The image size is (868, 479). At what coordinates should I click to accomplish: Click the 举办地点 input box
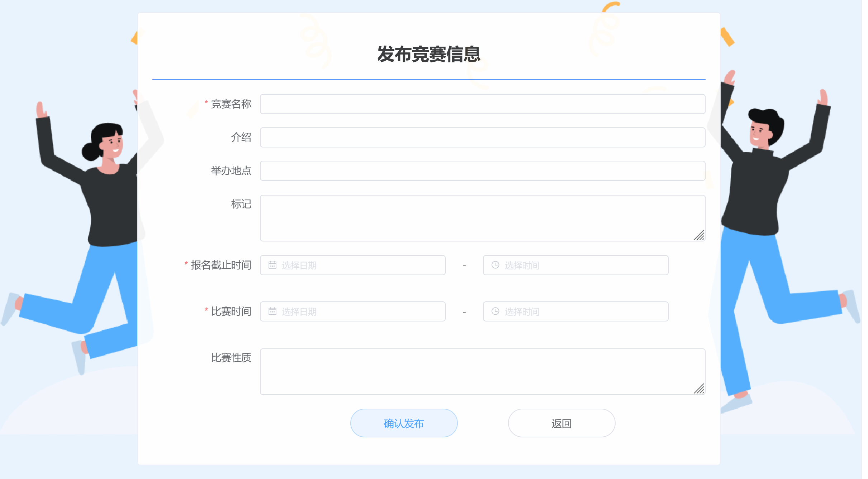point(483,171)
